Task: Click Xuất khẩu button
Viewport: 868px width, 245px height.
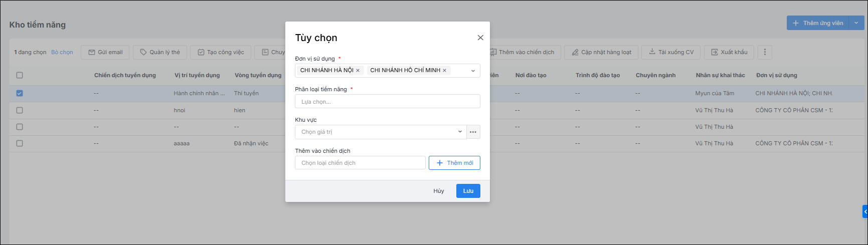Action: [x=729, y=52]
